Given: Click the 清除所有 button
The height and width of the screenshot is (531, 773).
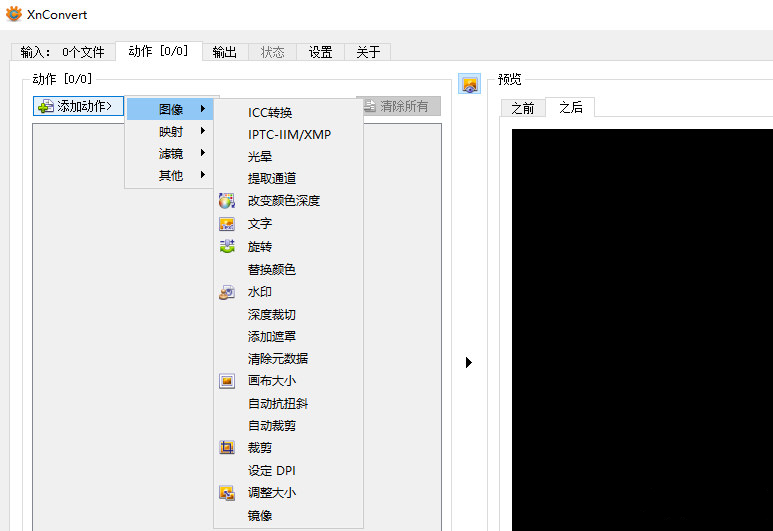Looking at the screenshot, I should tap(398, 106).
